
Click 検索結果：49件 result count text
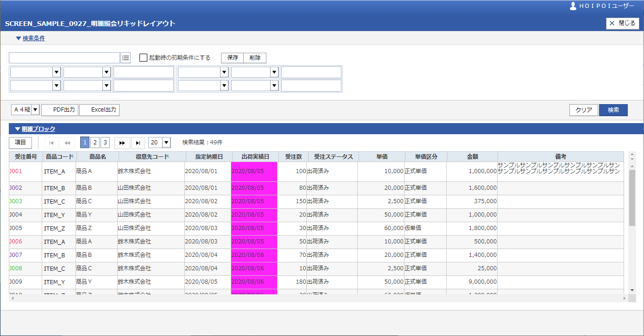202,143
